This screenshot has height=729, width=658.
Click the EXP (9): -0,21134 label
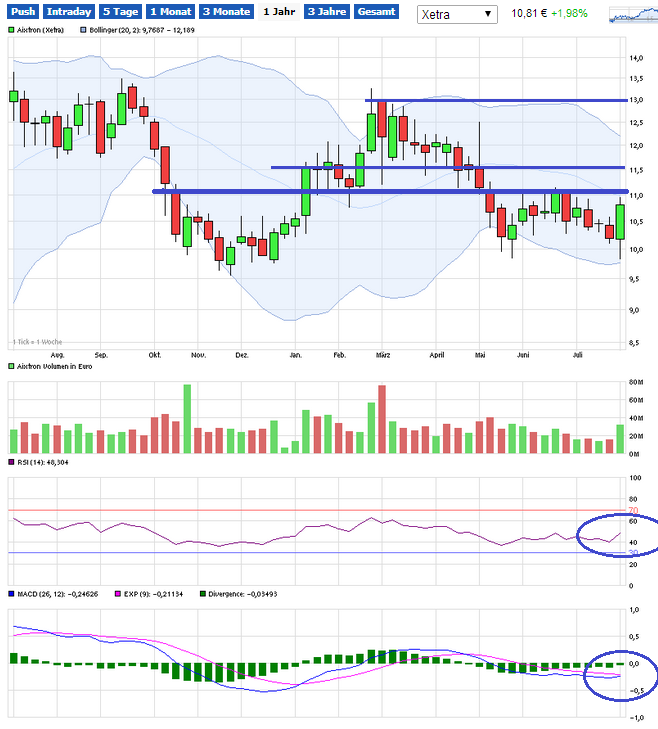tap(153, 594)
